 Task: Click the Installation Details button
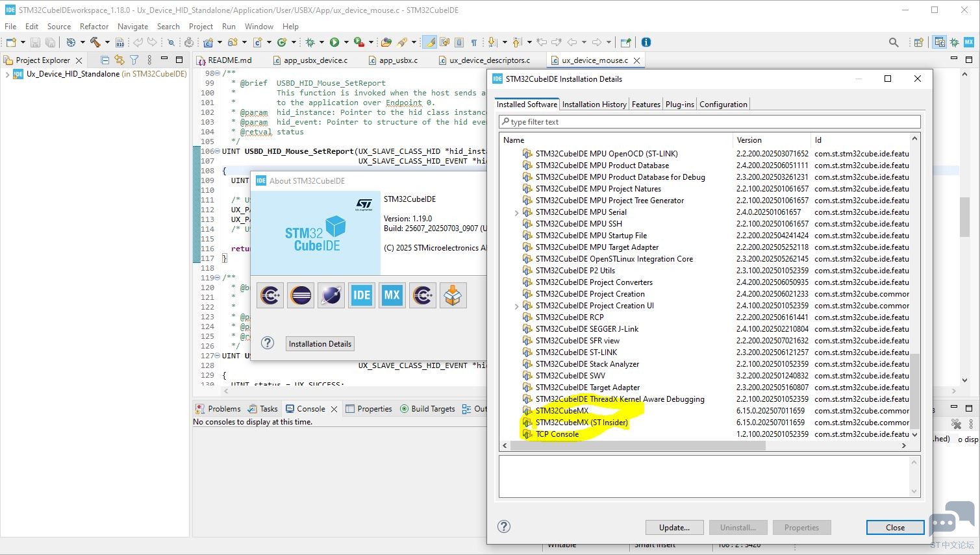(320, 344)
